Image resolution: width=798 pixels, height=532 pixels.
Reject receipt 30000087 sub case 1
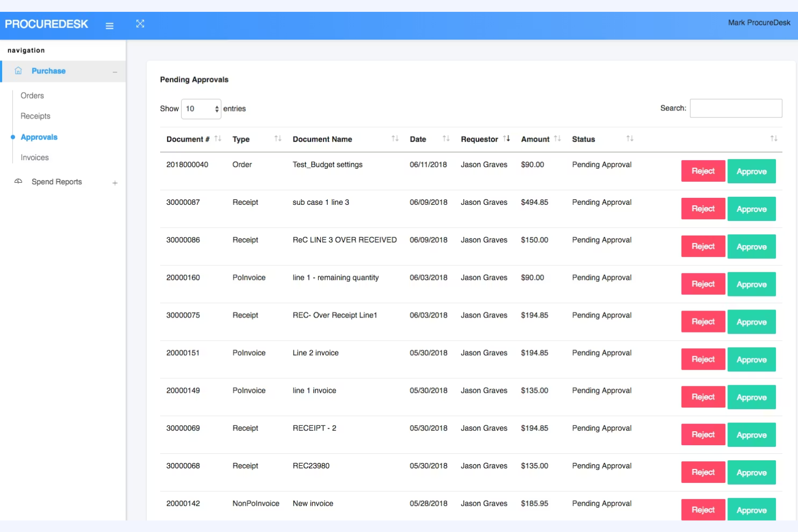pos(703,209)
